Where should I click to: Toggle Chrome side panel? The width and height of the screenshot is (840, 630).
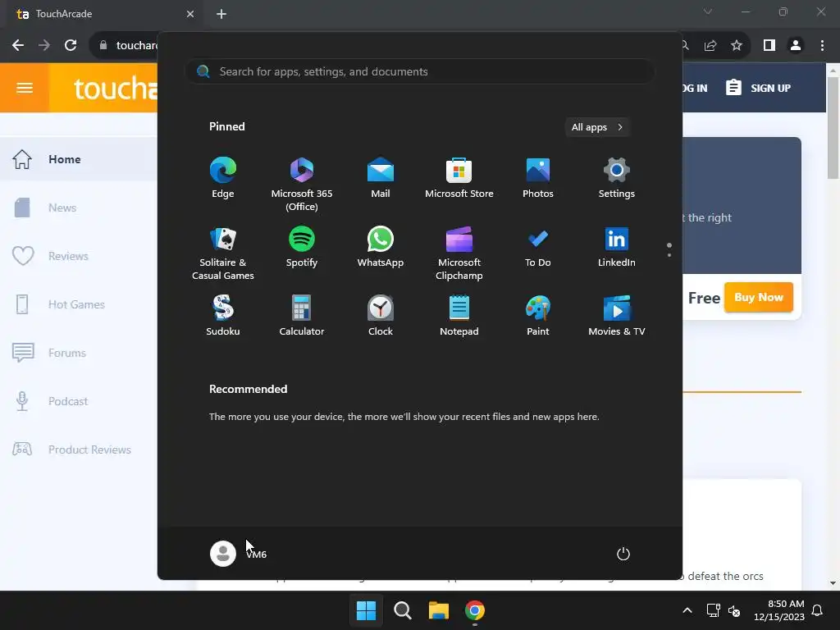[769, 46]
